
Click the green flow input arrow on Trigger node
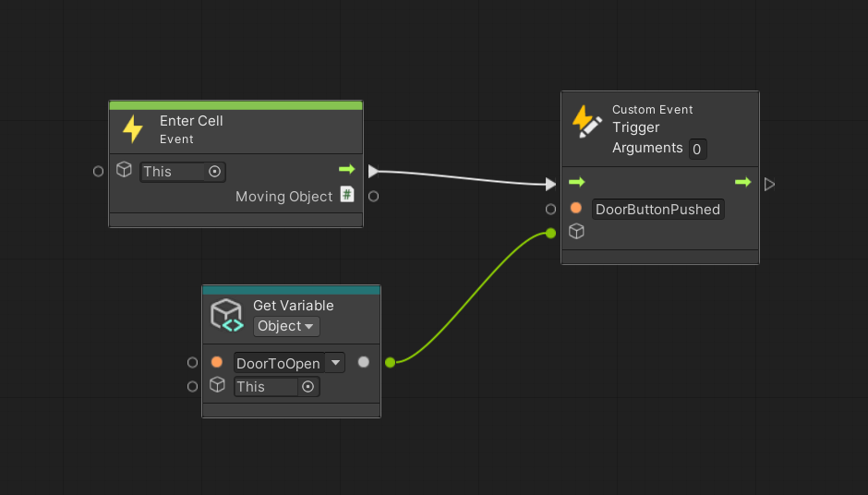576,183
